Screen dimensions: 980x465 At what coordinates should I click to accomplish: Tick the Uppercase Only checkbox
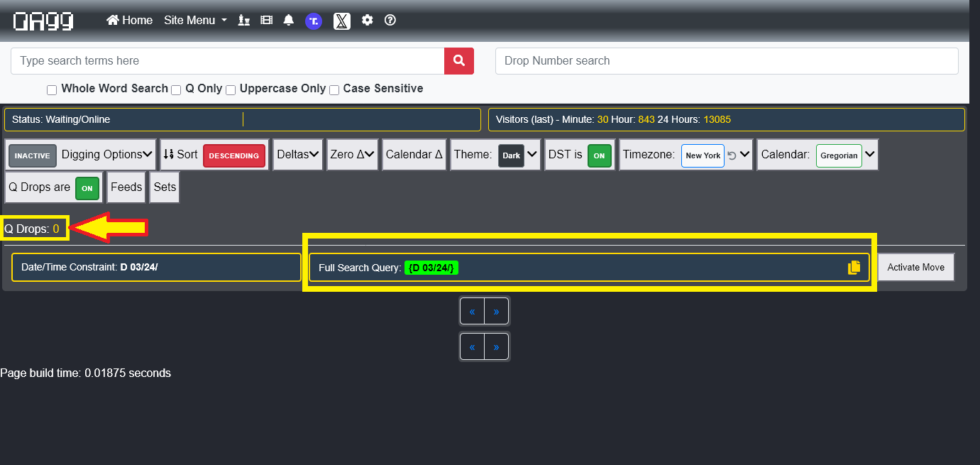click(x=230, y=90)
